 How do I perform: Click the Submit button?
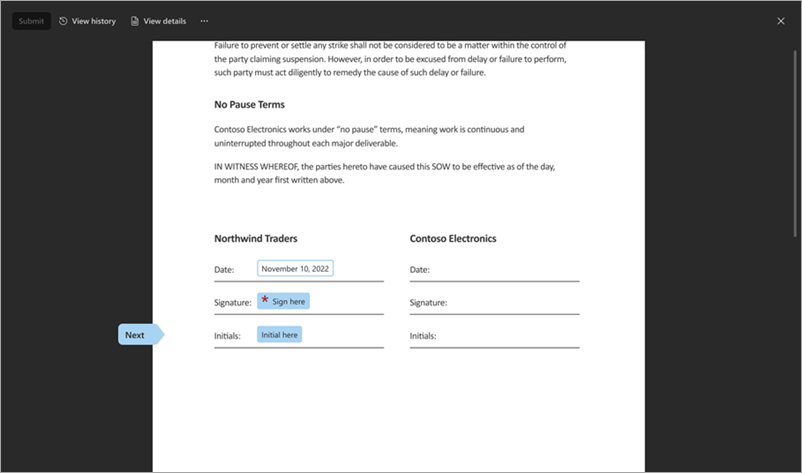tap(31, 21)
